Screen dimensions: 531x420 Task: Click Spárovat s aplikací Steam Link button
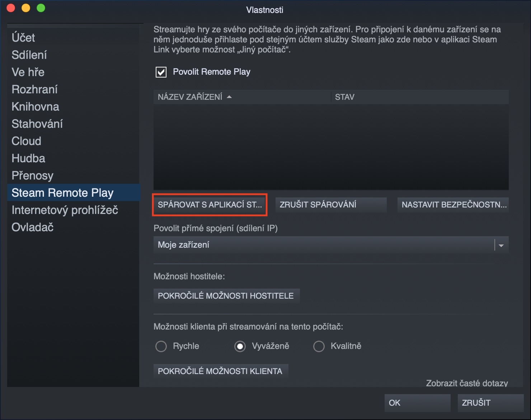(x=210, y=205)
